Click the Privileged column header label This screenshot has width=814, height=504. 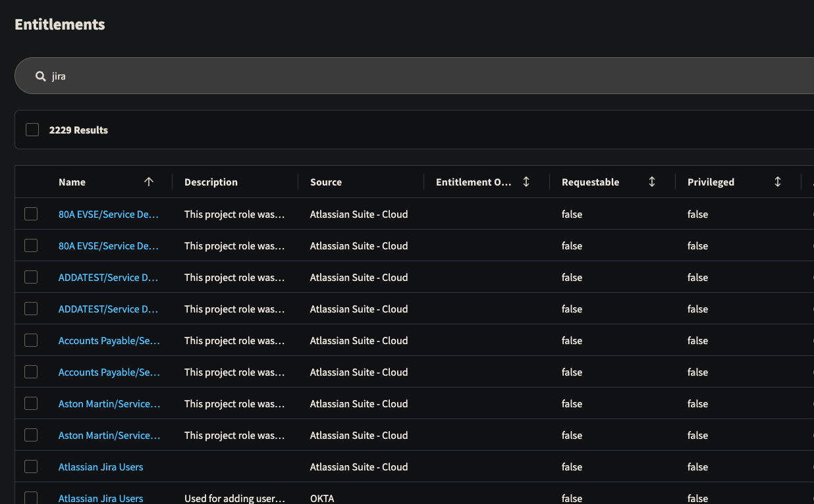pos(711,182)
